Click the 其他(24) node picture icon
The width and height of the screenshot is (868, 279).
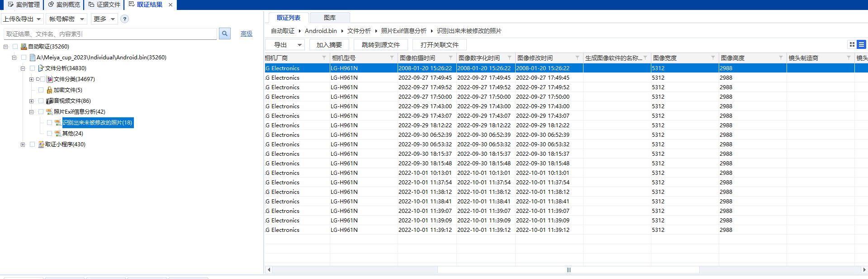58,134
